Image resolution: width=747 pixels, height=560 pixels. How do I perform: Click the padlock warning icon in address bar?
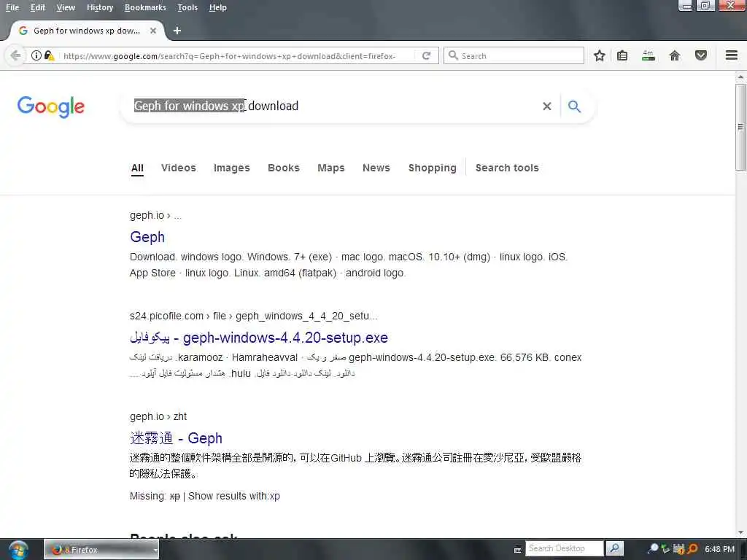pyautogui.click(x=50, y=55)
